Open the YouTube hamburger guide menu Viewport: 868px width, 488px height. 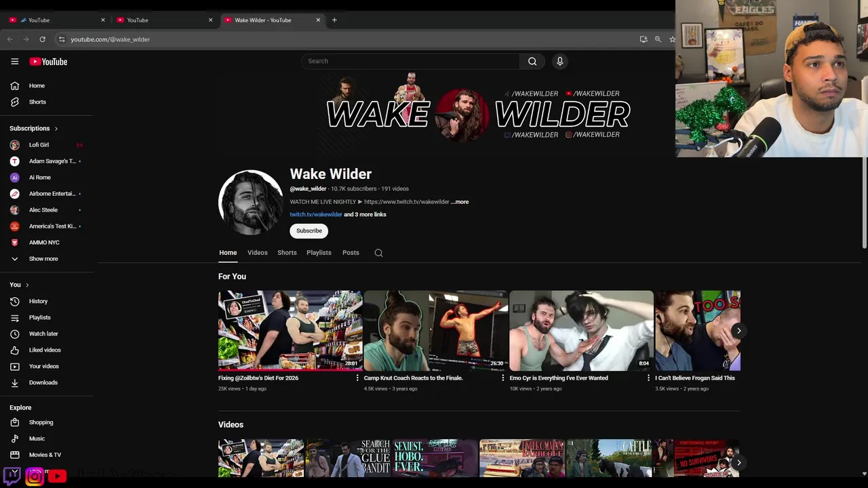coord(14,61)
